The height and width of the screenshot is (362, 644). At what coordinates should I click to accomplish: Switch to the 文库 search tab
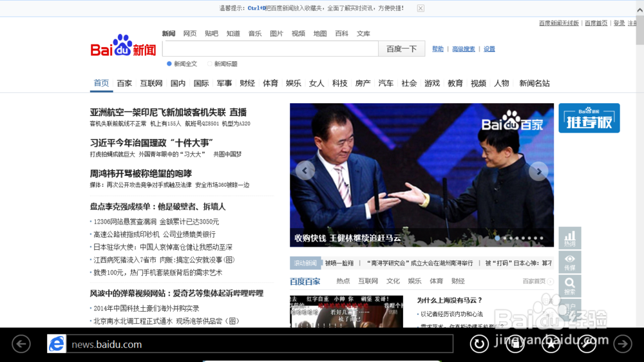[x=363, y=33]
